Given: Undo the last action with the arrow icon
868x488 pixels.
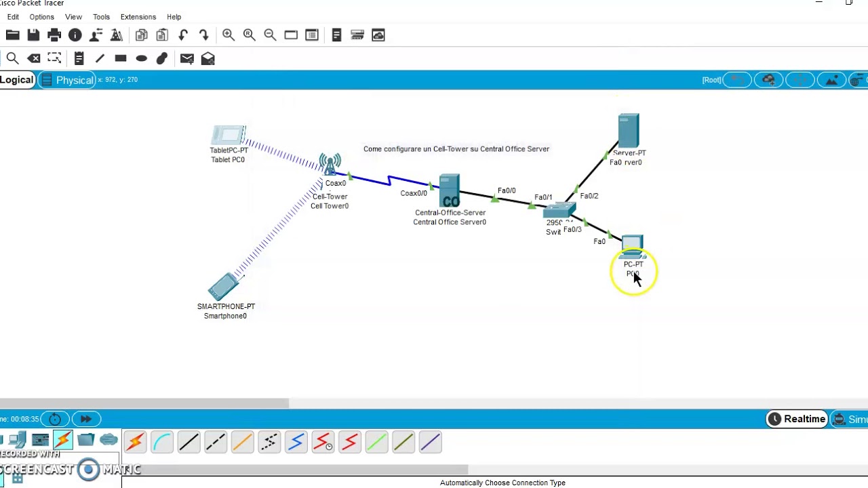Looking at the screenshot, I should coord(183,35).
